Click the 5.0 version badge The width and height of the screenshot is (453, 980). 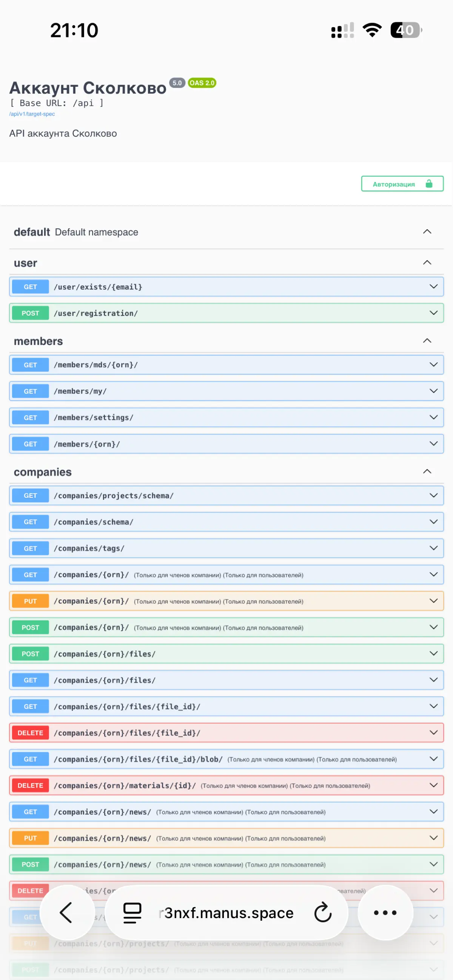tap(177, 83)
